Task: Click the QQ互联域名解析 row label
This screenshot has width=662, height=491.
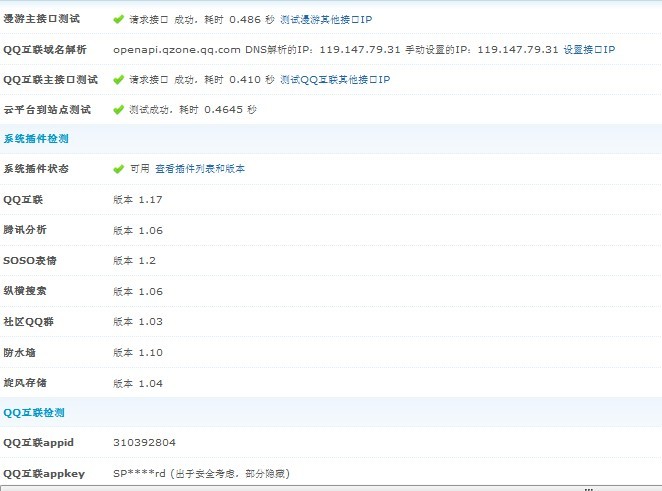Action: (x=45, y=49)
